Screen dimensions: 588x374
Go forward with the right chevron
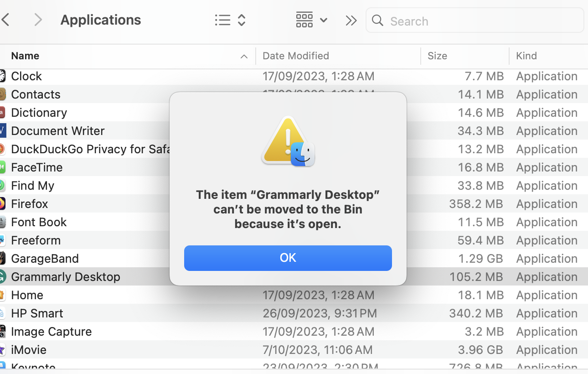click(x=38, y=20)
